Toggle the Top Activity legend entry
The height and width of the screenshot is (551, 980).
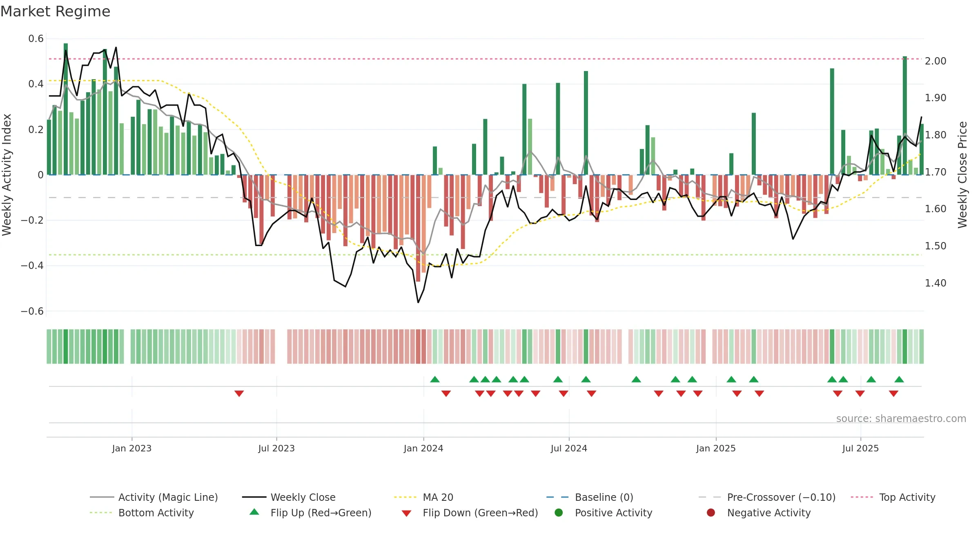(x=893, y=497)
